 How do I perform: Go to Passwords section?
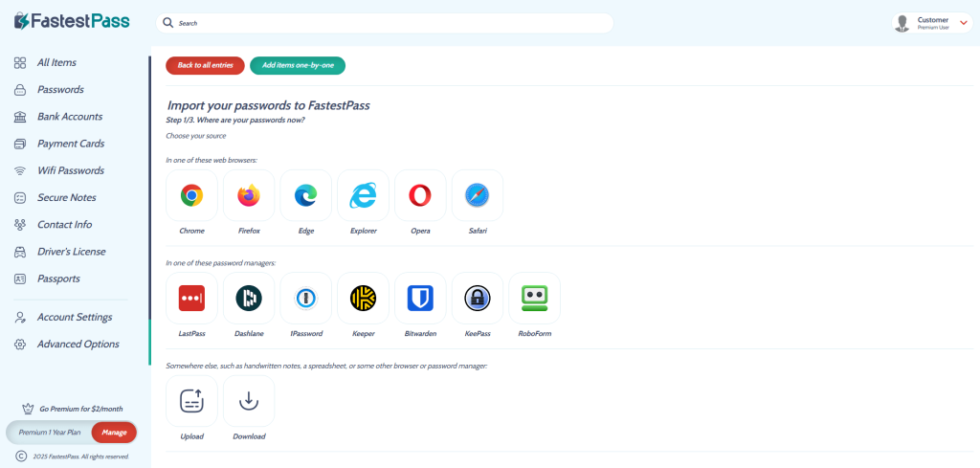point(60,89)
